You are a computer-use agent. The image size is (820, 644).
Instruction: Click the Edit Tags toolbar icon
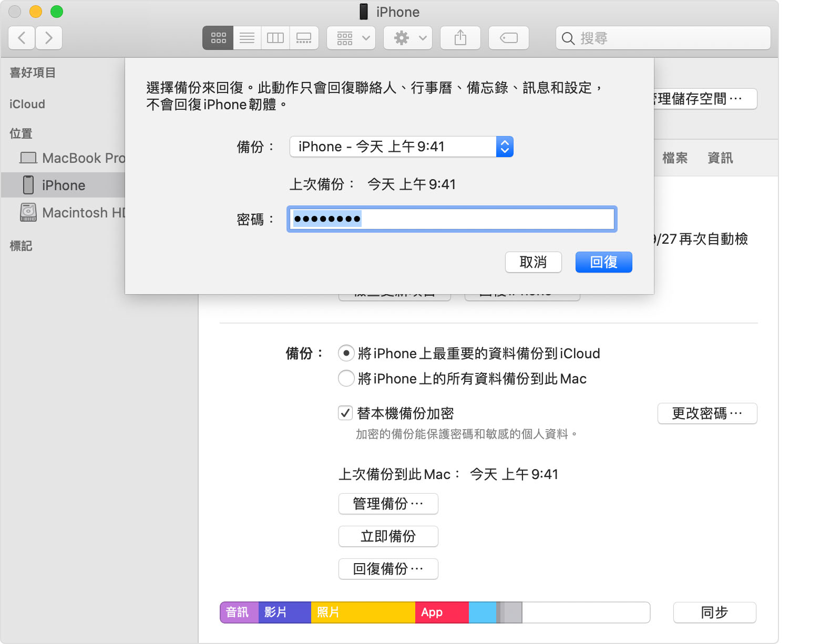coord(509,38)
